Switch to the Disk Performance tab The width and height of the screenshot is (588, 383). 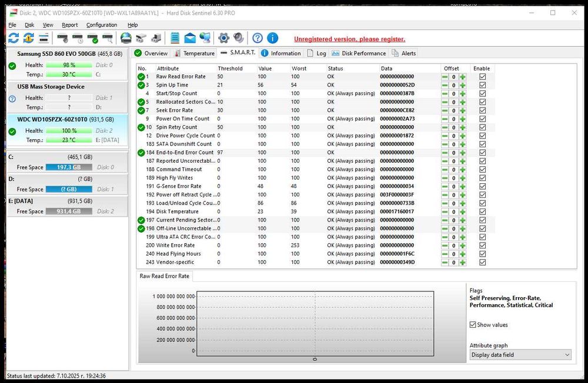click(359, 53)
